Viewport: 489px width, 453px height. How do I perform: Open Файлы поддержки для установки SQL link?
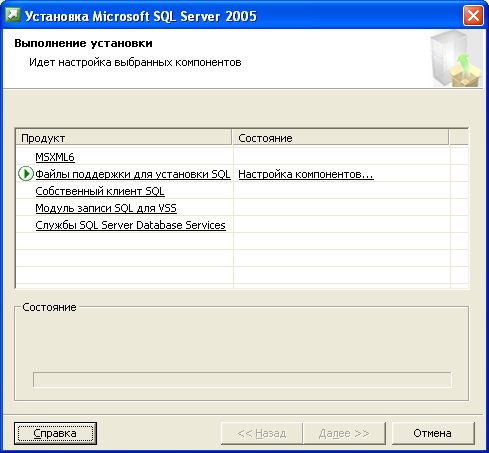point(133,174)
